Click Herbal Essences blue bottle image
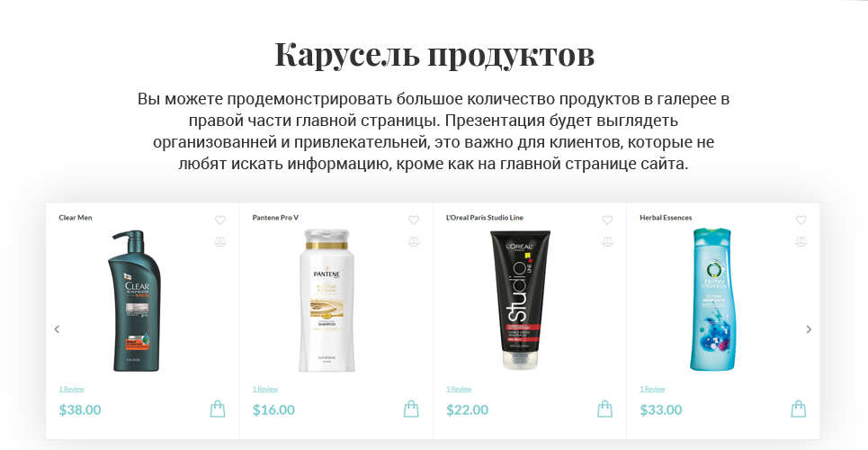 tap(713, 300)
